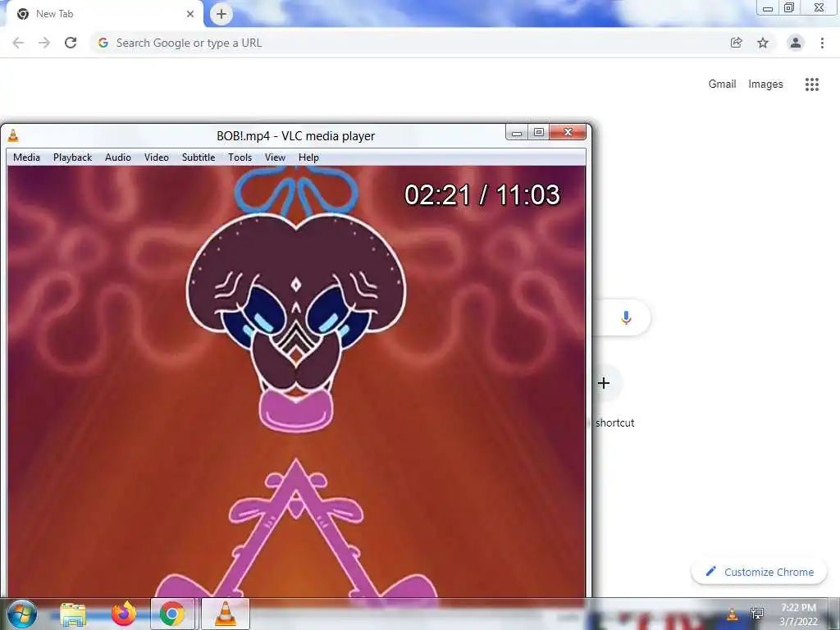Go back in Chrome navigation
840x630 pixels.
[x=18, y=43]
